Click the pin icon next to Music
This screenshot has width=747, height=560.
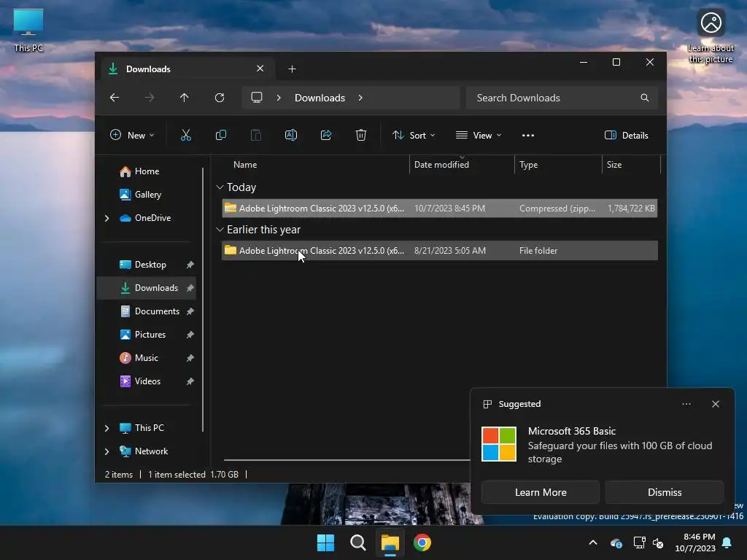click(x=190, y=358)
